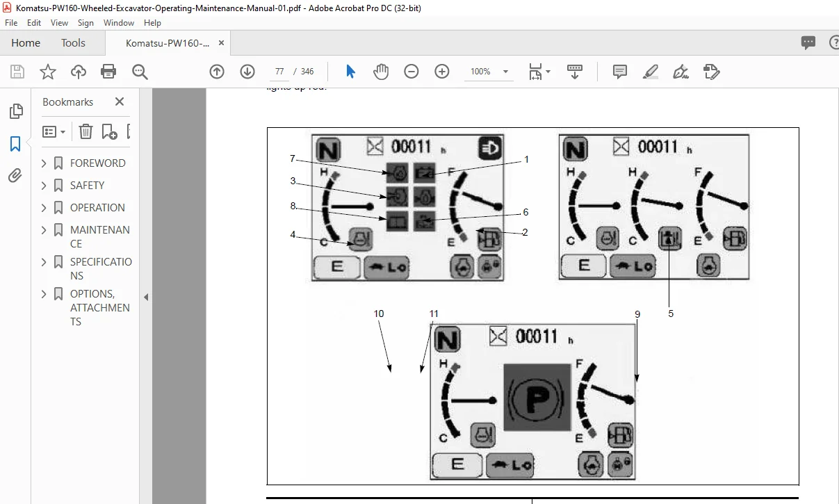Open the fit page options icon
The width and height of the screenshot is (839, 504).
click(x=539, y=72)
